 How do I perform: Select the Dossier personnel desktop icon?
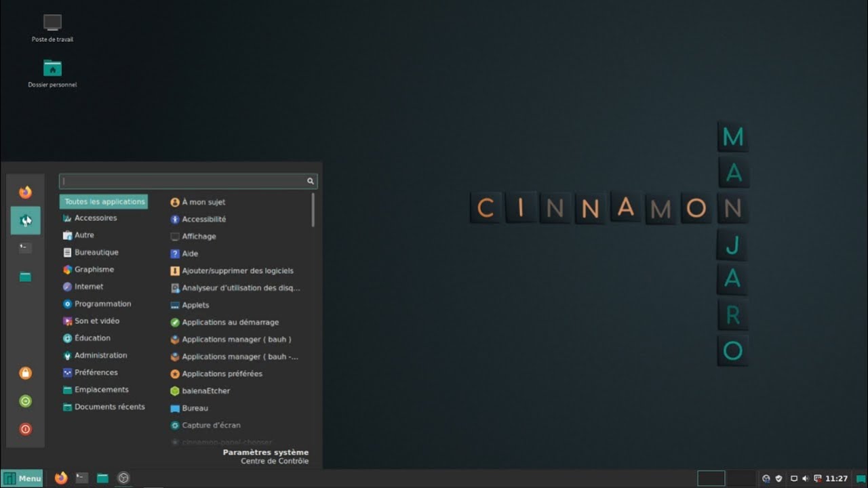tap(52, 74)
